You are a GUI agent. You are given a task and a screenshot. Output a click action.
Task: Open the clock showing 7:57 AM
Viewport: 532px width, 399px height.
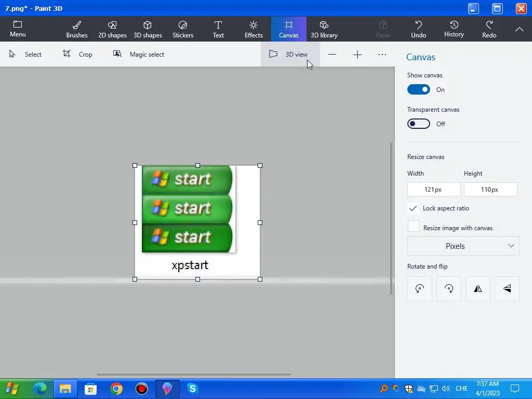487,389
